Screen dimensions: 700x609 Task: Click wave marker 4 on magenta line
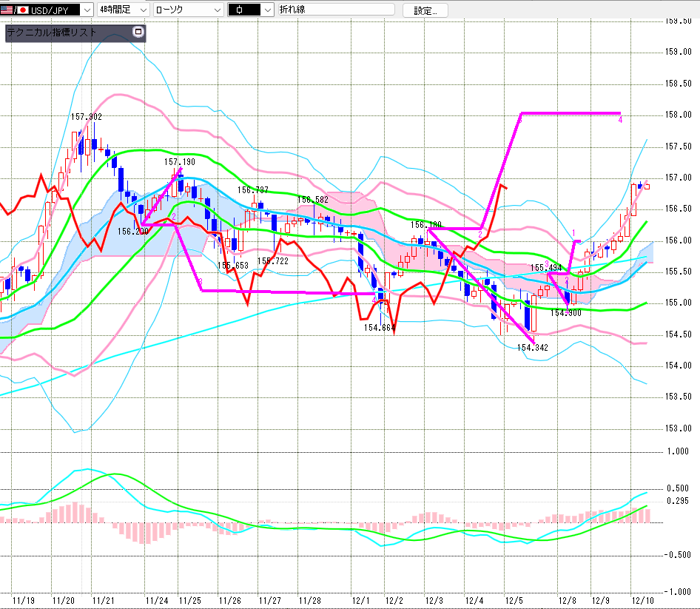coord(619,120)
